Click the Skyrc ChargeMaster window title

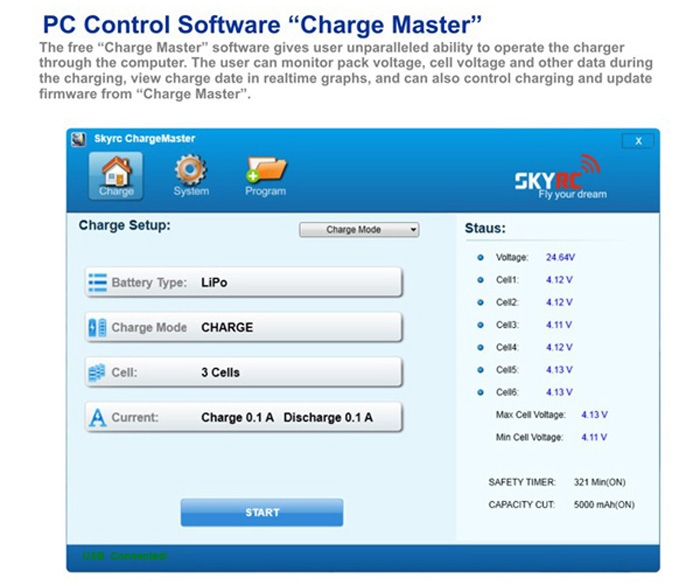[x=144, y=138]
